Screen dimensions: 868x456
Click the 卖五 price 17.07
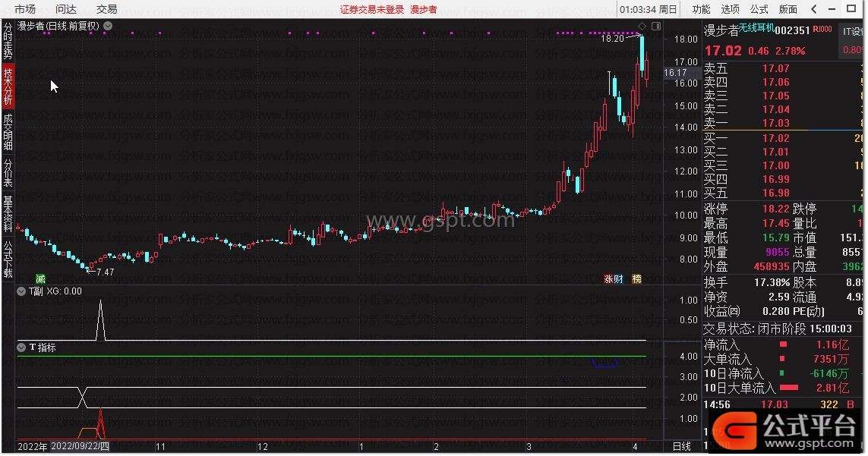pyautogui.click(x=775, y=68)
